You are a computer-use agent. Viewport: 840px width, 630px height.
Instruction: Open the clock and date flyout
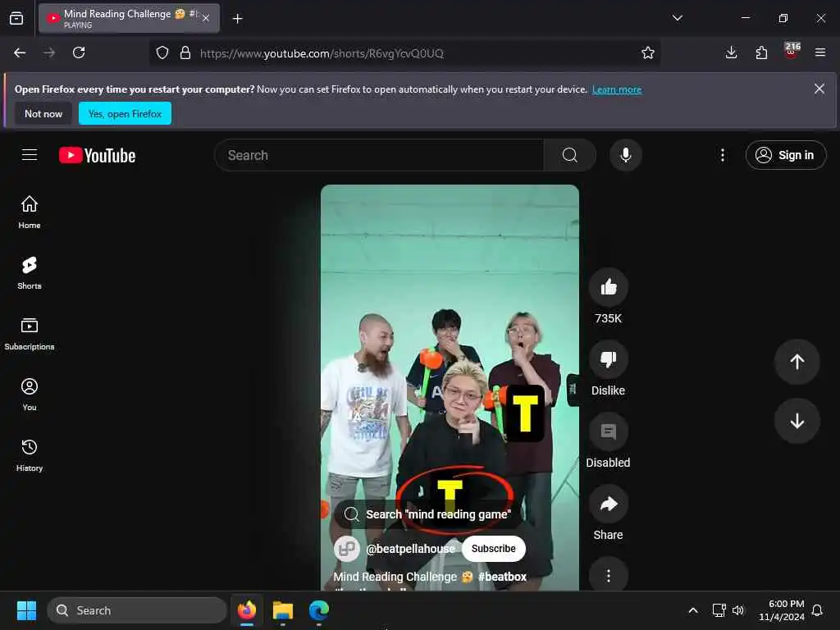pos(782,610)
